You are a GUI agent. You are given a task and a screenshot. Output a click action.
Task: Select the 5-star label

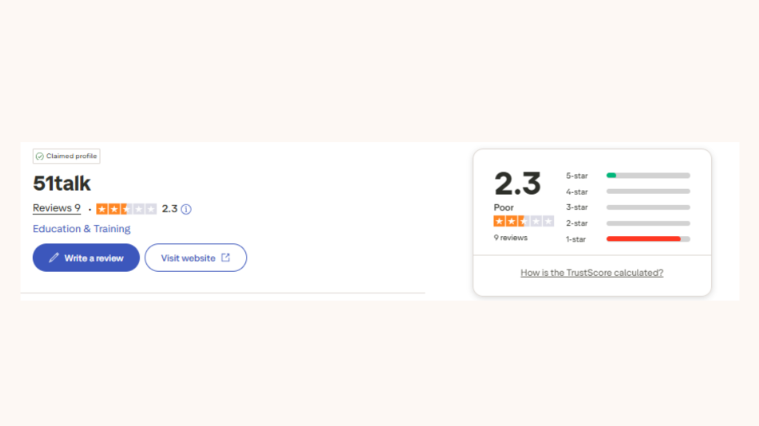pyautogui.click(x=577, y=176)
